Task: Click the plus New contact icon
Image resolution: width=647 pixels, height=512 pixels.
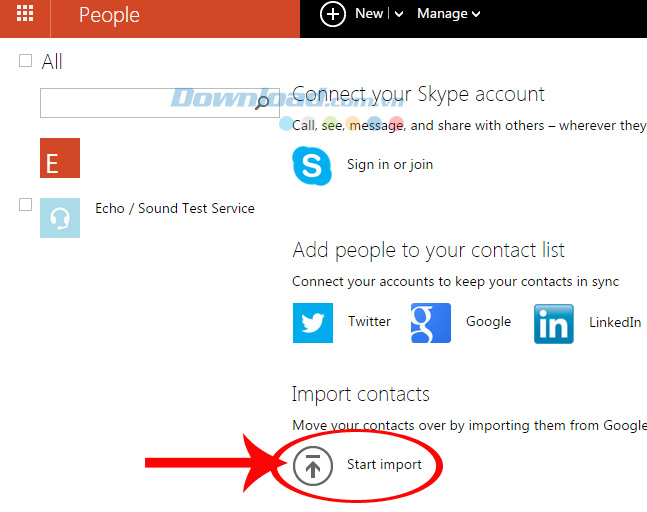Action: point(333,14)
